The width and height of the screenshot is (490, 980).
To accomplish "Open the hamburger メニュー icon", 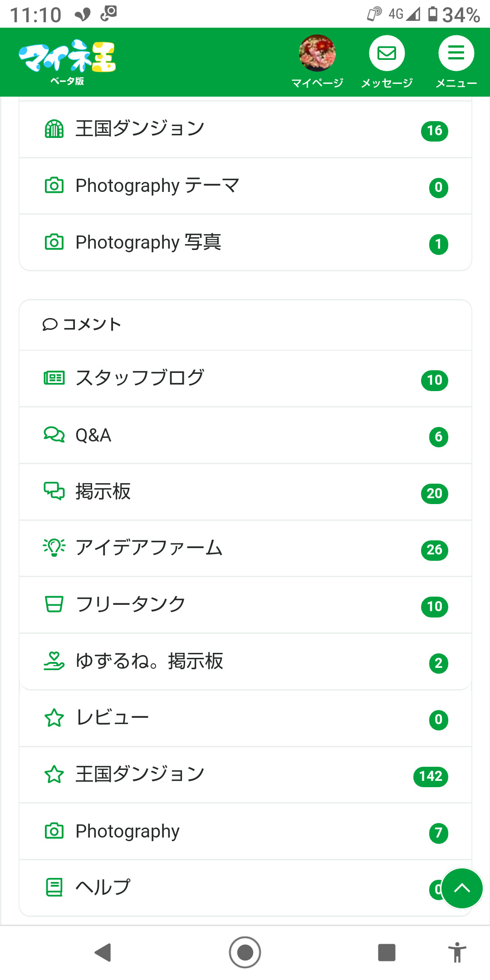I will pos(456,54).
